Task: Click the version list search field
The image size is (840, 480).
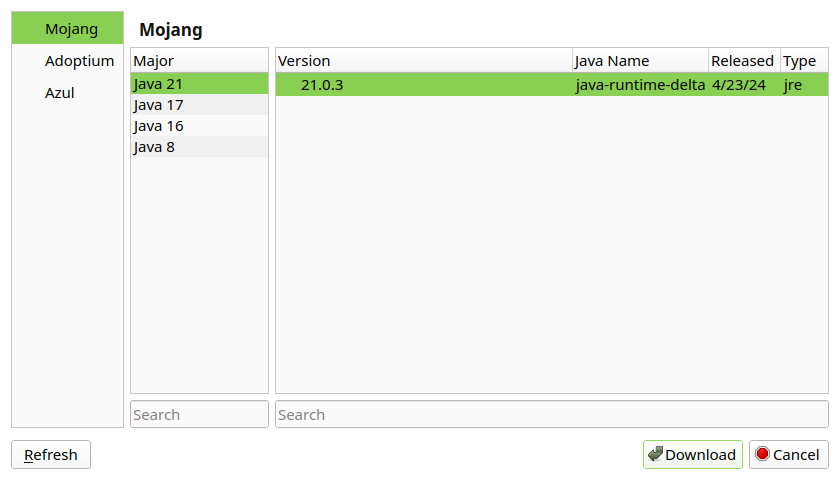Action: (551, 414)
